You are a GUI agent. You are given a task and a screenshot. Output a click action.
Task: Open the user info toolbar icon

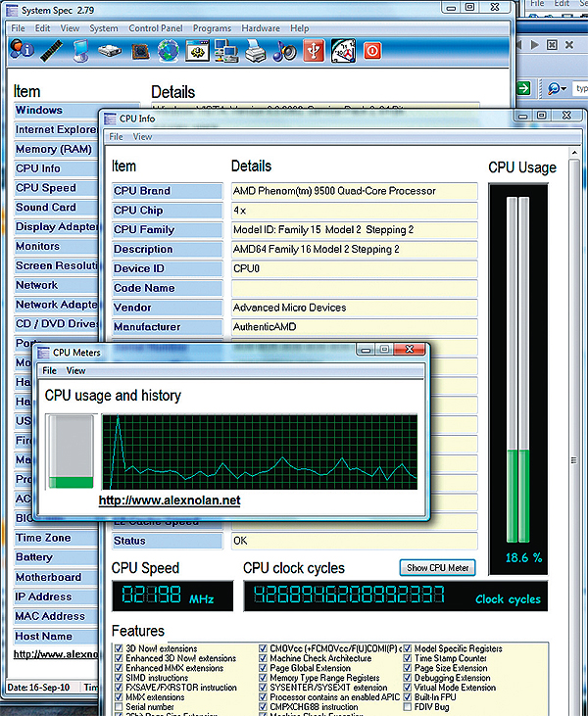pos(22,50)
